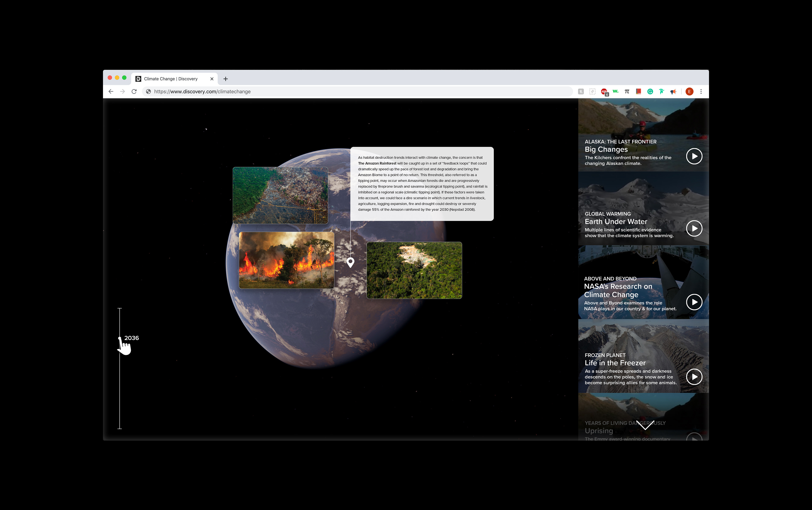
Task: Open the Uprising card title
Action: 599,431
